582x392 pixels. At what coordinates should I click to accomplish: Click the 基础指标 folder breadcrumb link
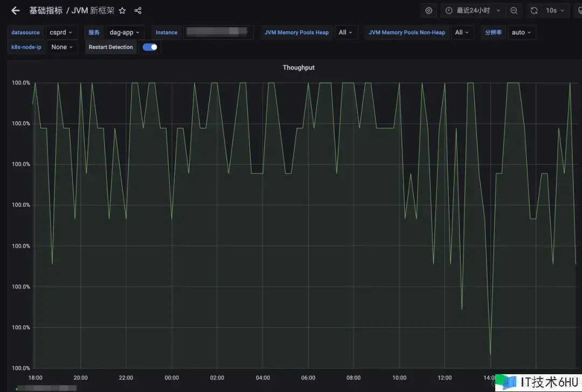click(46, 11)
